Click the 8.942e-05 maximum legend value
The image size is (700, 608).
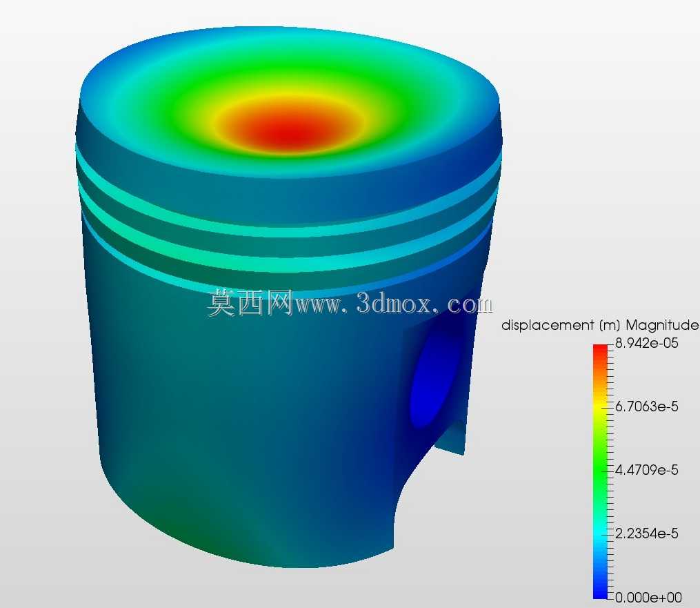click(x=646, y=343)
